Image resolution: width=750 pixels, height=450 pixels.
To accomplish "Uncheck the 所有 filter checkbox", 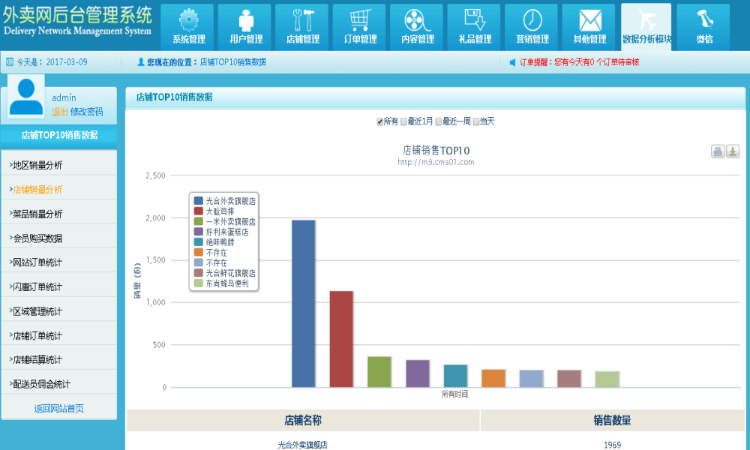I will (x=380, y=121).
